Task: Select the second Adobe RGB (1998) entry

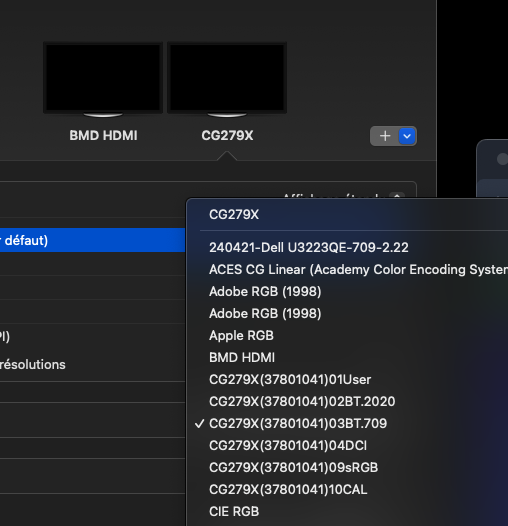Action: tap(265, 313)
